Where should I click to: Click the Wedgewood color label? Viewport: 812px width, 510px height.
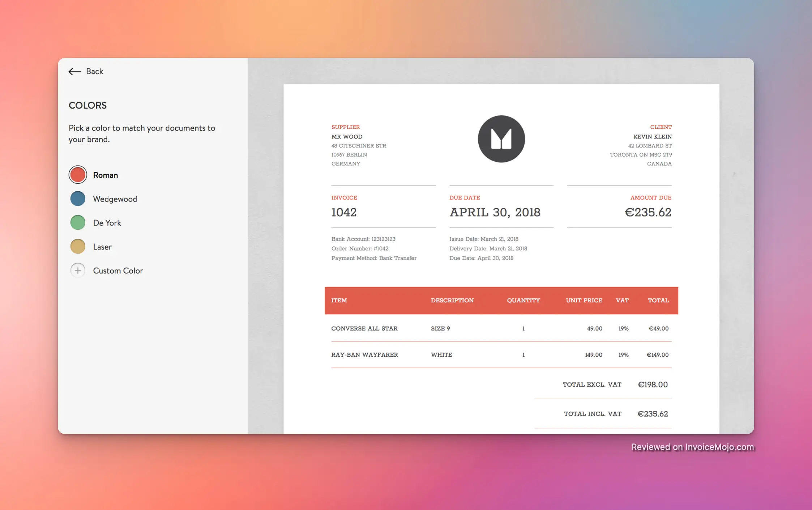coord(115,199)
